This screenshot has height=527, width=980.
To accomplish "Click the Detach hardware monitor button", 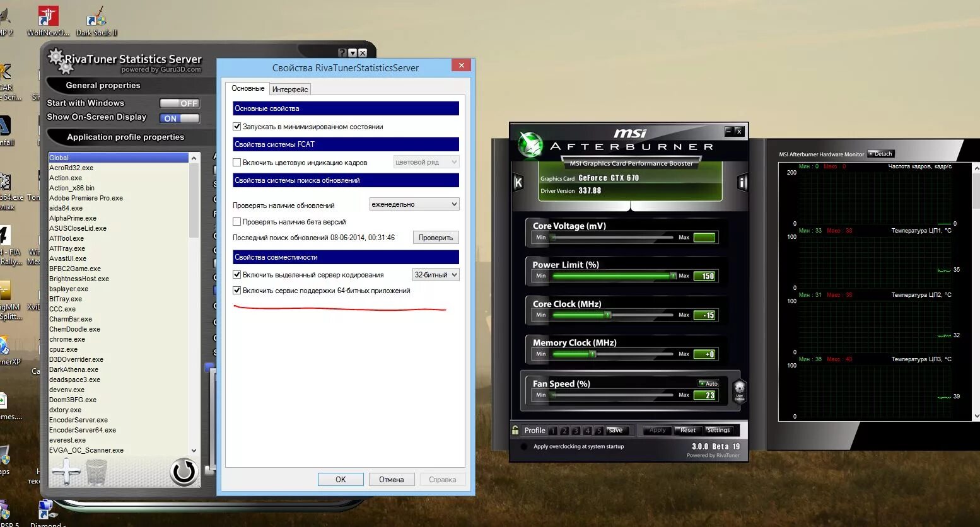I will (x=881, y=154).
